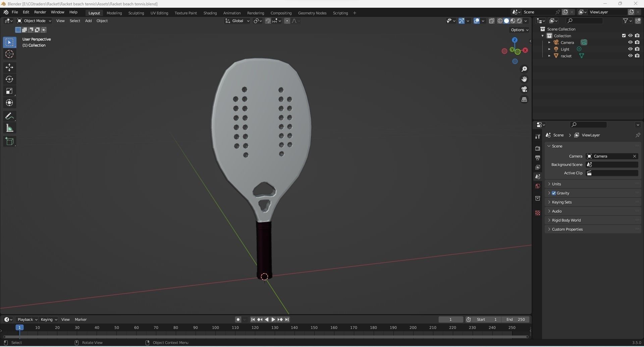Image resolution: width=644 pixels, height=347 pixels.
Task: Hide the Light object in viewport
Action: [630, 49]
